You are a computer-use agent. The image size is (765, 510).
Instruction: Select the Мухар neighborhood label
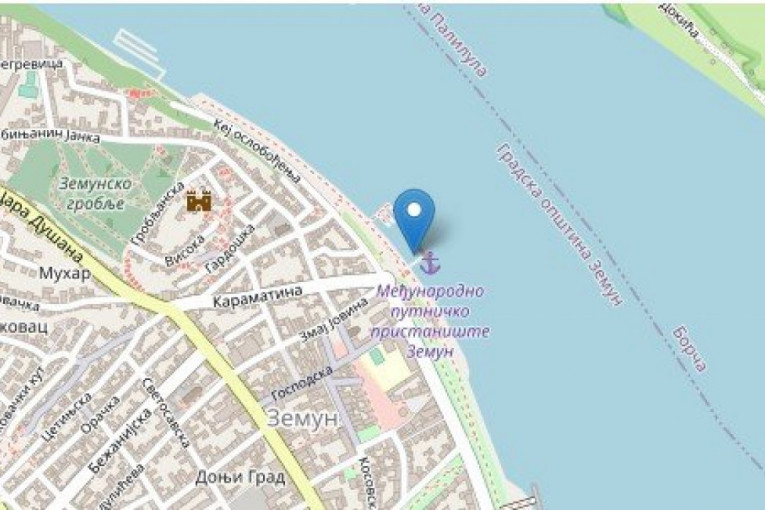(x=64, y=273)
